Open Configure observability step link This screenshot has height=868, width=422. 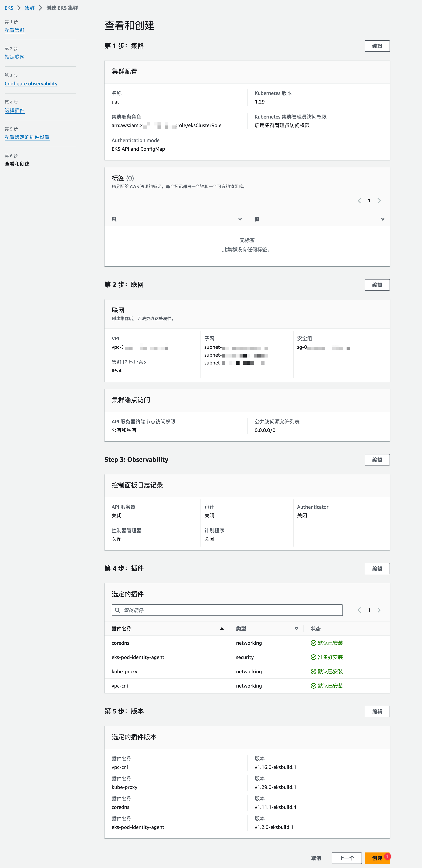[31, 84]
